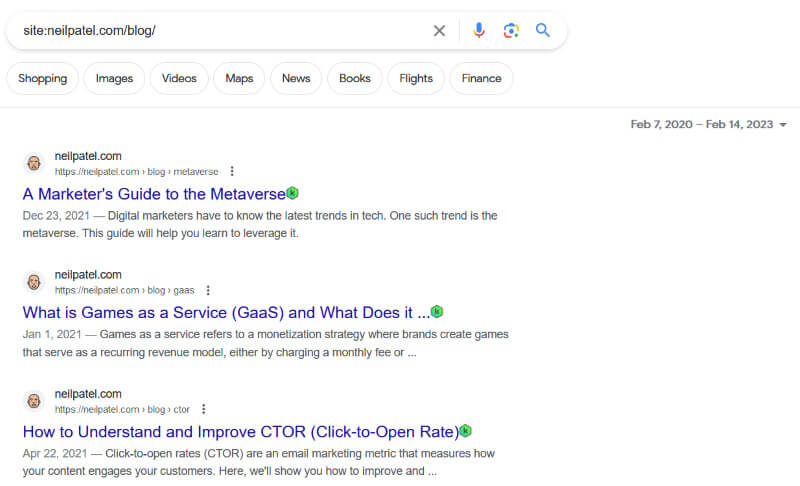Select the Finance filter
Screen dimensions: 800x486
click(x=481, y=79)
